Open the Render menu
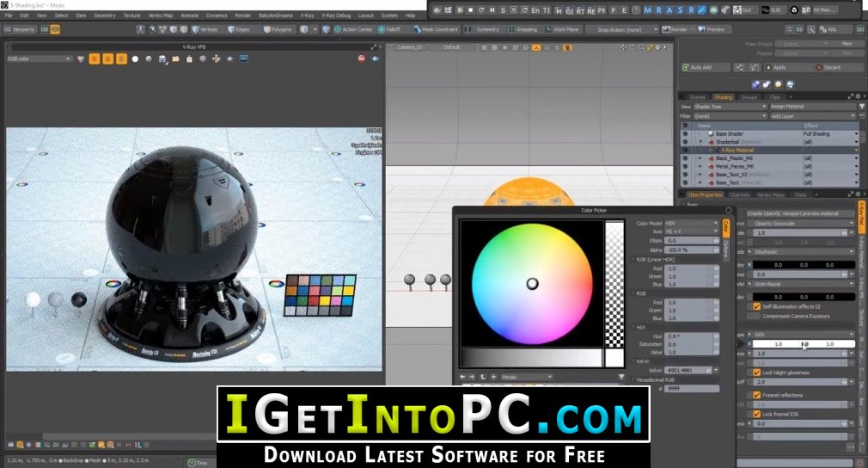868x468 pixels. (242, 15)
